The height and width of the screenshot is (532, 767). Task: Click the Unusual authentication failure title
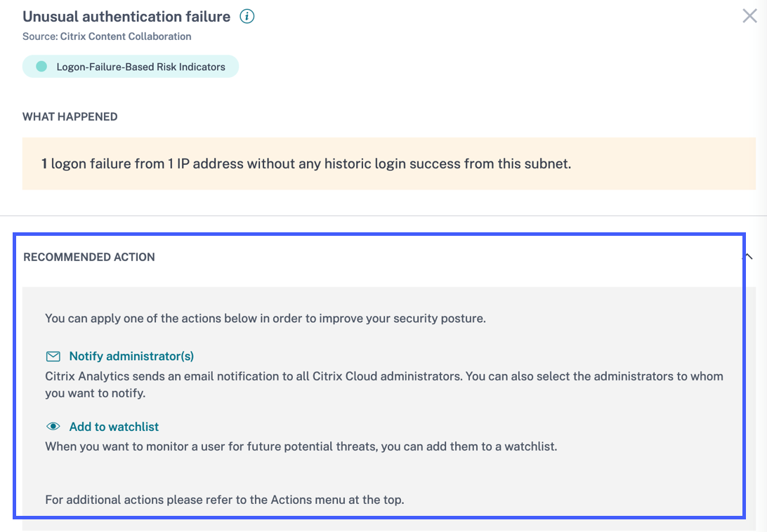click(x=126, y=17)
